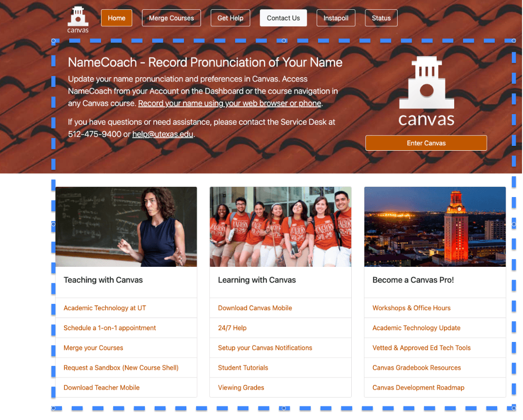Screen dimensions: 523x420
Task: Click the Learning with Canvas heading
Action: (257, 280)
